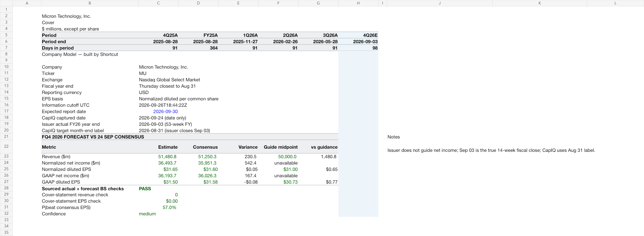
Task: Click GAAP EPS vs guidance $0.77
Action: (332, 182)
